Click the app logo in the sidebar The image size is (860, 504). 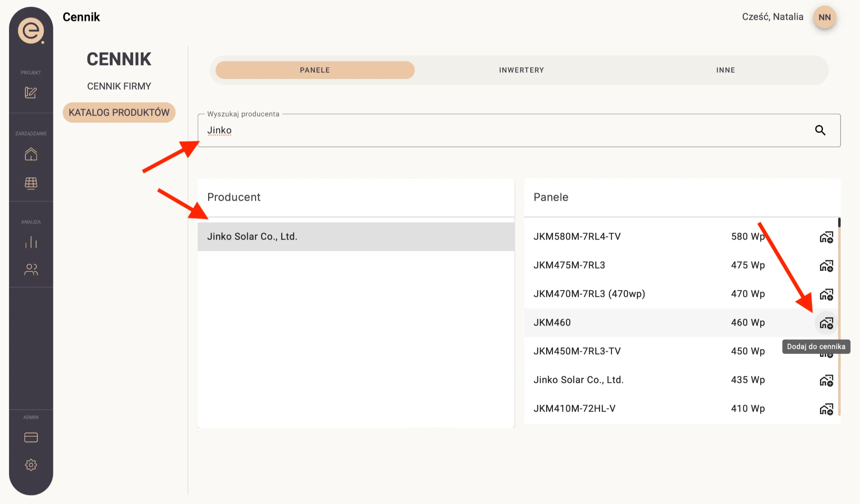point(31,31)
